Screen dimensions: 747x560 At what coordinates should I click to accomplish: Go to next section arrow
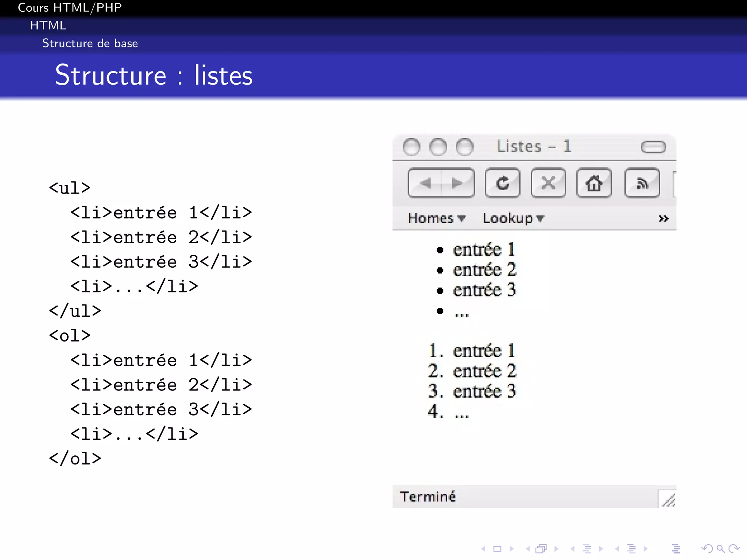pos(646,549)
